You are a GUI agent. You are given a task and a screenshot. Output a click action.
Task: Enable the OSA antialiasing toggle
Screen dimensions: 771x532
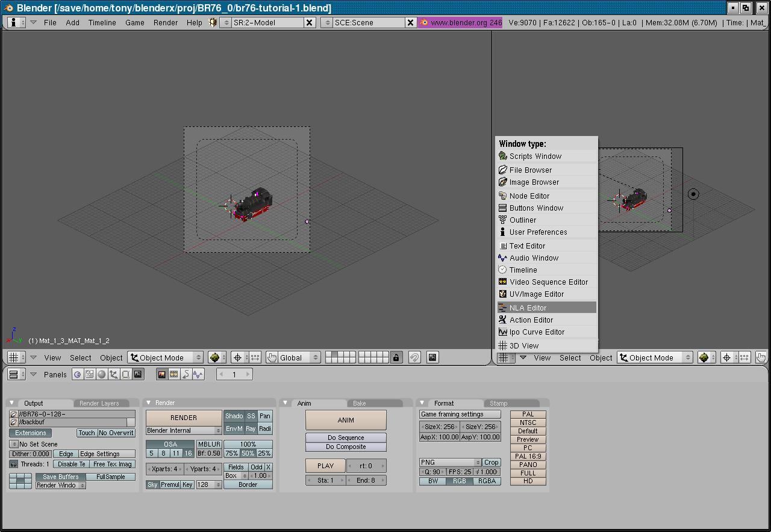click(x=170, y=444)
